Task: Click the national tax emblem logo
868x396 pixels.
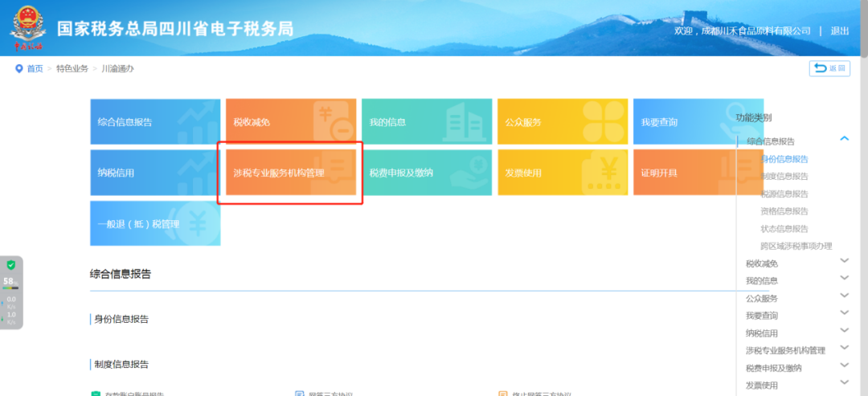Action: [28, 27]
